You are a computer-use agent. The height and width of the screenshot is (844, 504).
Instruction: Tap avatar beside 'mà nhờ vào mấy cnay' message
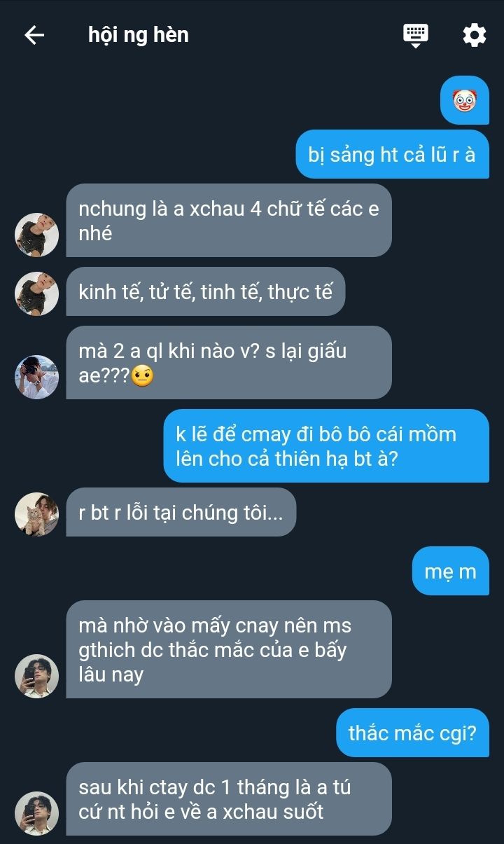pyautogui.click(x=36, y=676)
